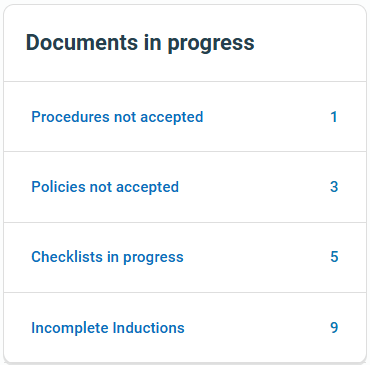Select the Policies not accepted row
The height and width of the screenshot is (365, 370).
185,187
